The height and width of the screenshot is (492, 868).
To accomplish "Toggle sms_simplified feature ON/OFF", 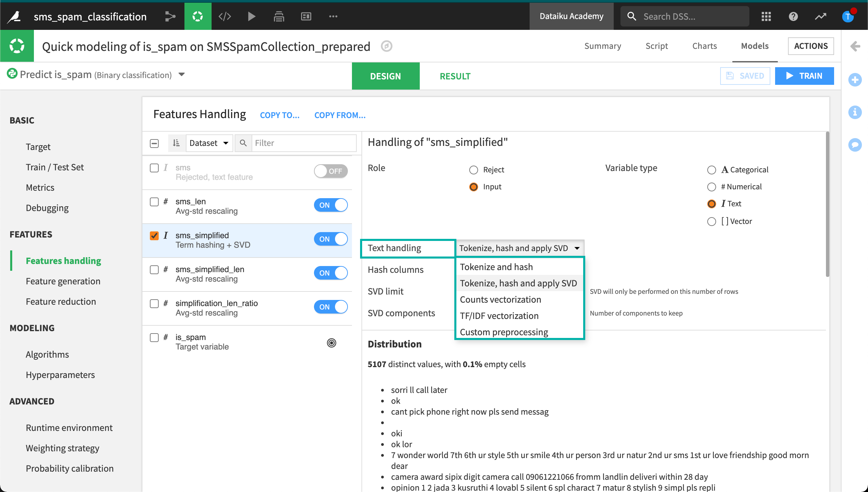I will click(330, 239).
